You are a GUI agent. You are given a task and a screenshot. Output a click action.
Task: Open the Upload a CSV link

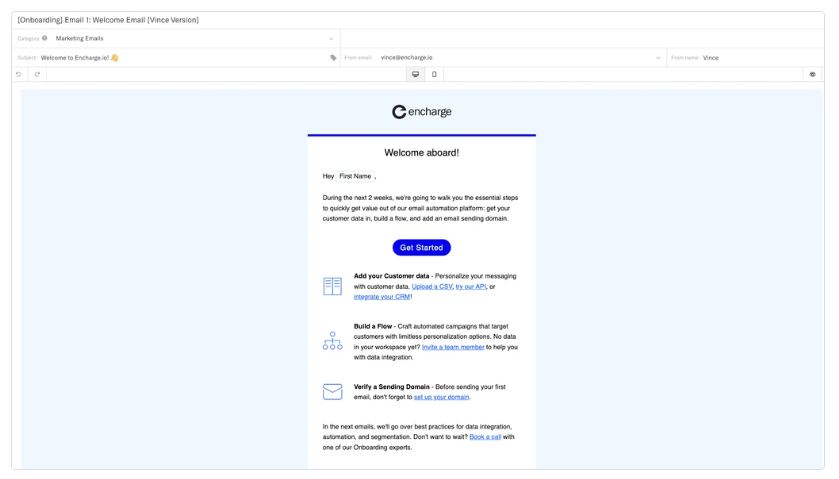432,287
